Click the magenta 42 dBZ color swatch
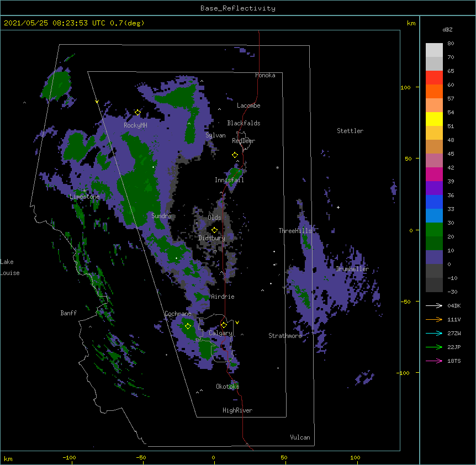 click(434, 174)
